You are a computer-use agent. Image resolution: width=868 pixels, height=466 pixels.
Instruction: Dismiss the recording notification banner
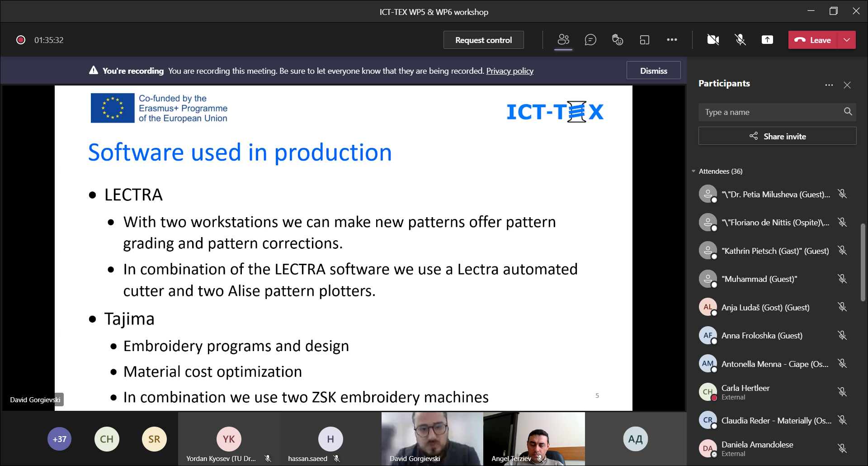[x=653, y=71]
